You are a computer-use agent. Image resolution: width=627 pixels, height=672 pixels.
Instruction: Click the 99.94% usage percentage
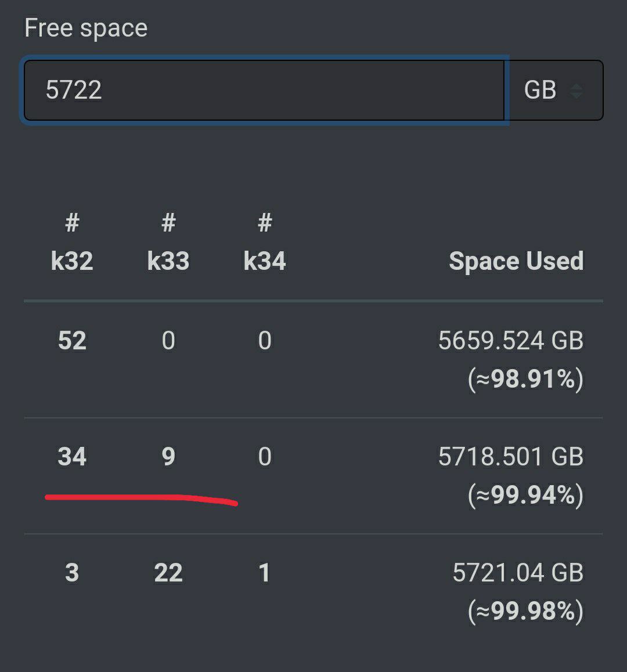click(525, 496)
